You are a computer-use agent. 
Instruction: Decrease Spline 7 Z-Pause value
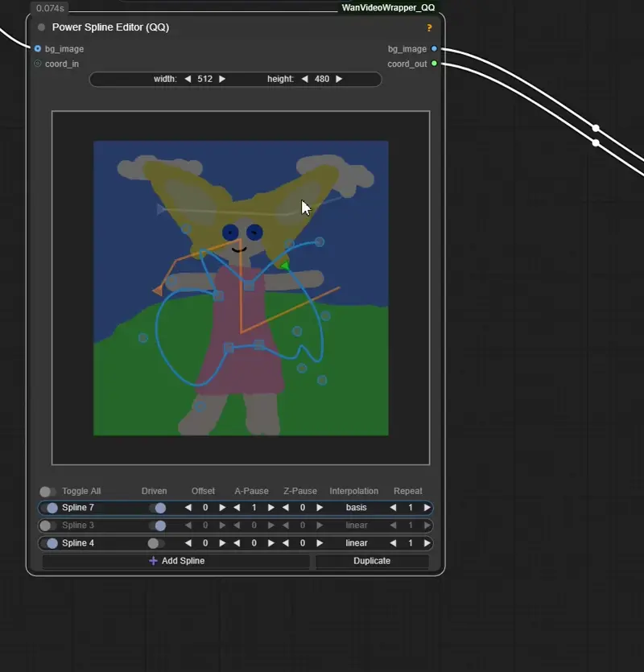coord(286,508)
